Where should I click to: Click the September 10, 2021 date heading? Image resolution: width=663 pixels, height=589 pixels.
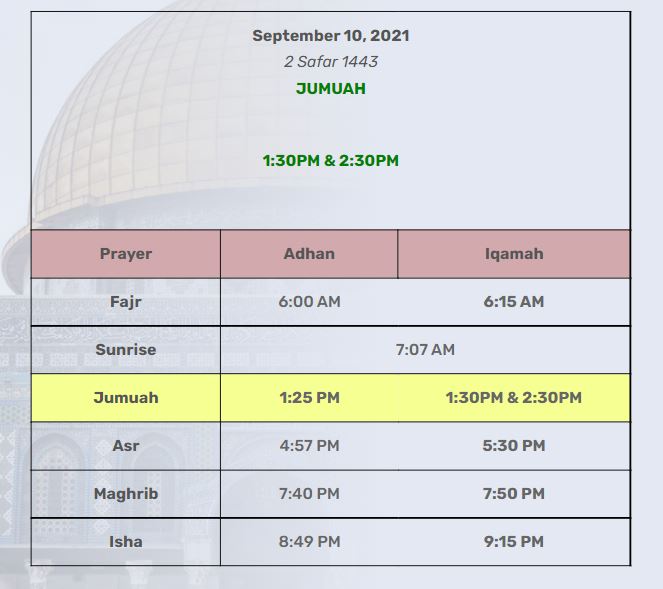point(331,36)
